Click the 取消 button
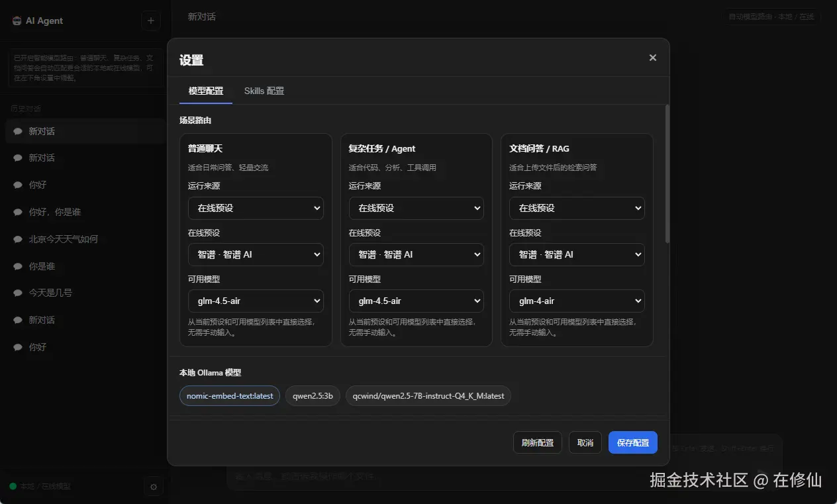 [585, 442]
